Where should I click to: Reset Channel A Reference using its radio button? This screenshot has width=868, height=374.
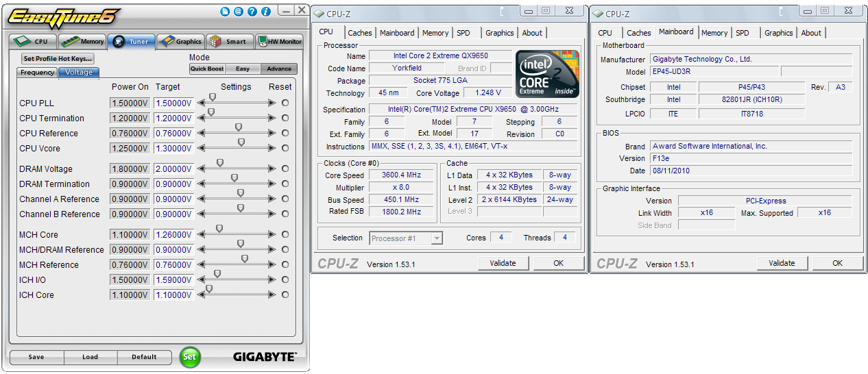click(x=285, y=199)
